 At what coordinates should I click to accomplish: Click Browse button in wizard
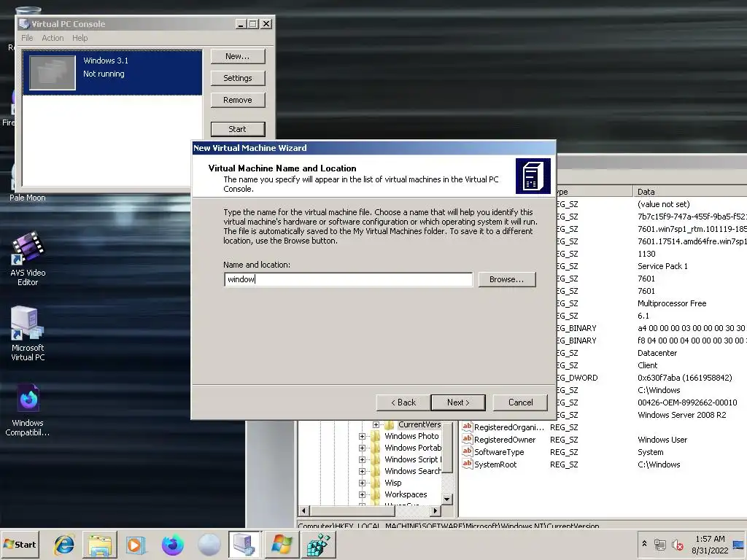click(x=506, y=279)
